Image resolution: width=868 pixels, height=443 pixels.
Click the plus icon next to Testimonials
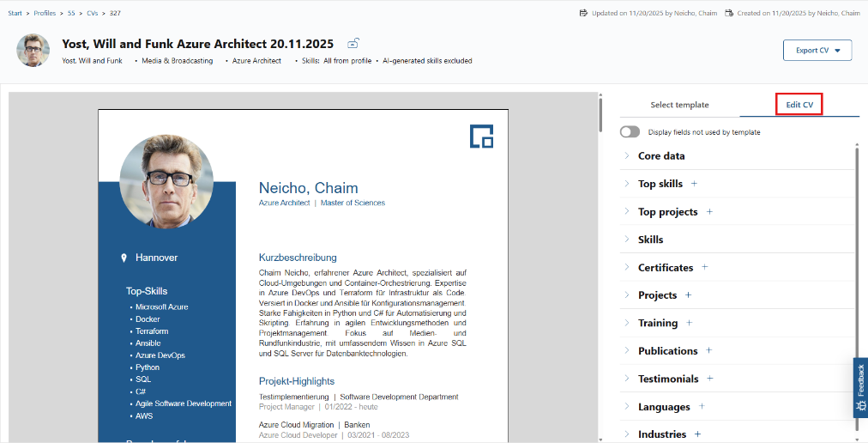[x=710, y=379]
